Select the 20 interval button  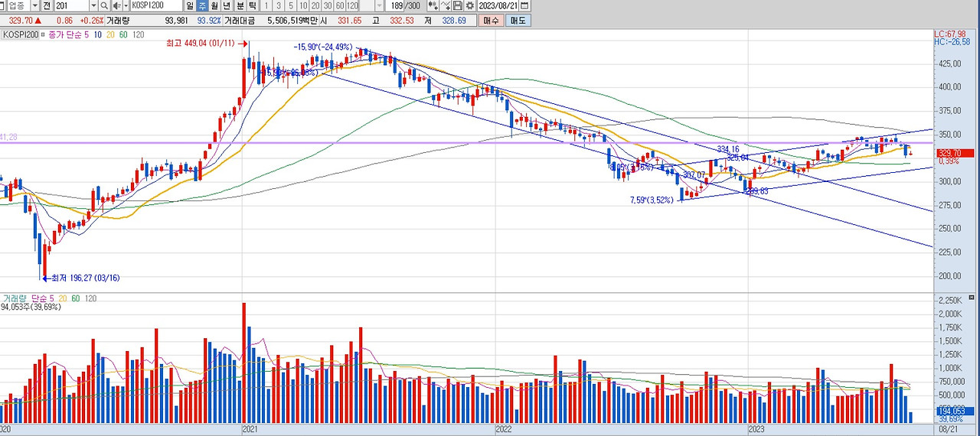(315, 5)
